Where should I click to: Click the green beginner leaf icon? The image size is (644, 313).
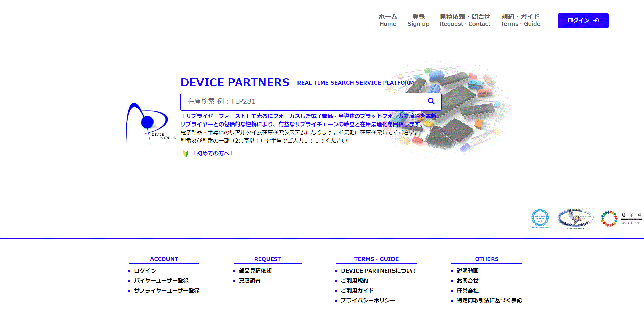point(186,153)
